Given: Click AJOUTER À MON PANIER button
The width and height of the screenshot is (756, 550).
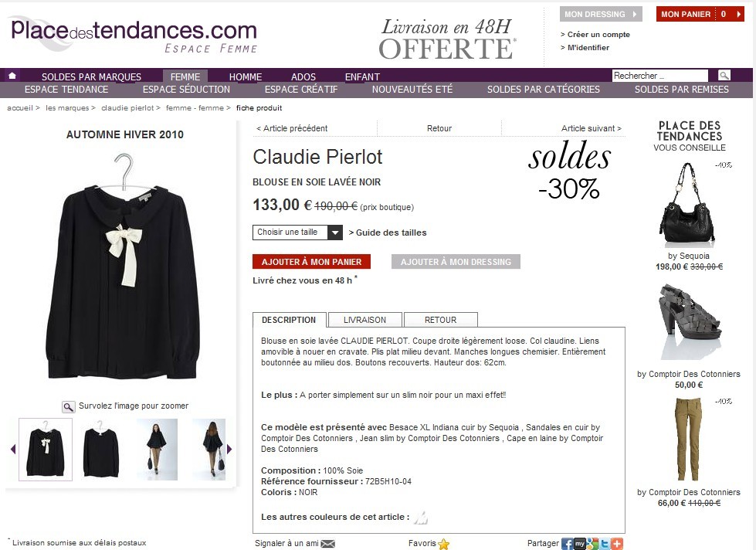Looking at the screenshot, I should (311, 262).
